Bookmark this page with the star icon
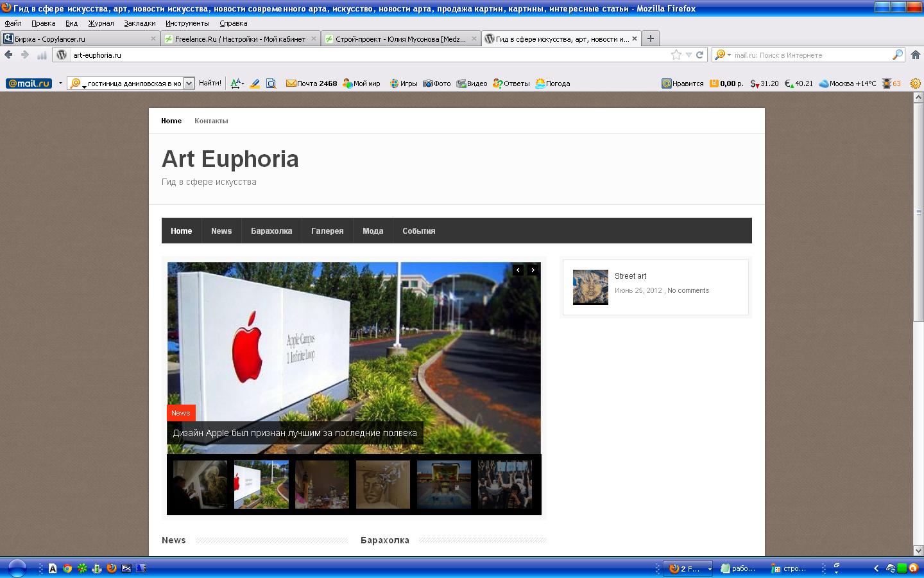 click(x=676, y=55)
